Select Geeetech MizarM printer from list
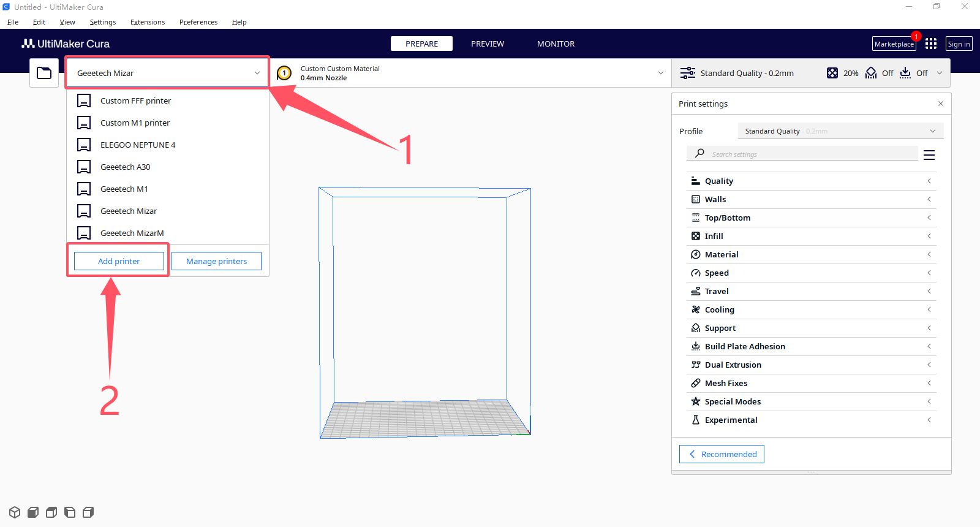980x527 pixels. [x=167, y=233]
